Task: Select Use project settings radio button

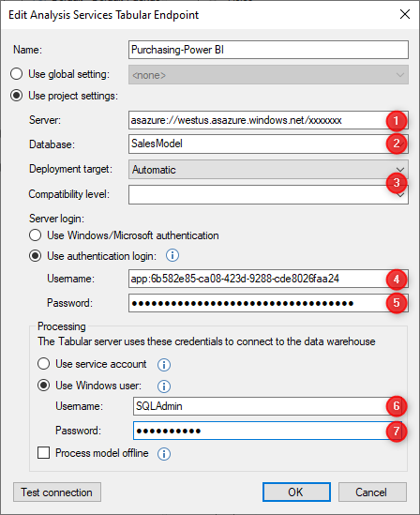Action: [x=17, y=96]
